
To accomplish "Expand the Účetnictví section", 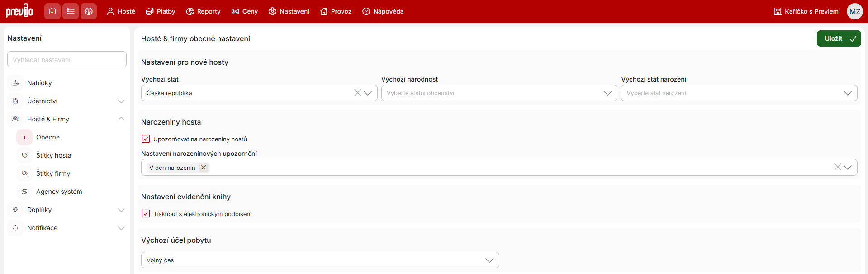I will (121, 101).
